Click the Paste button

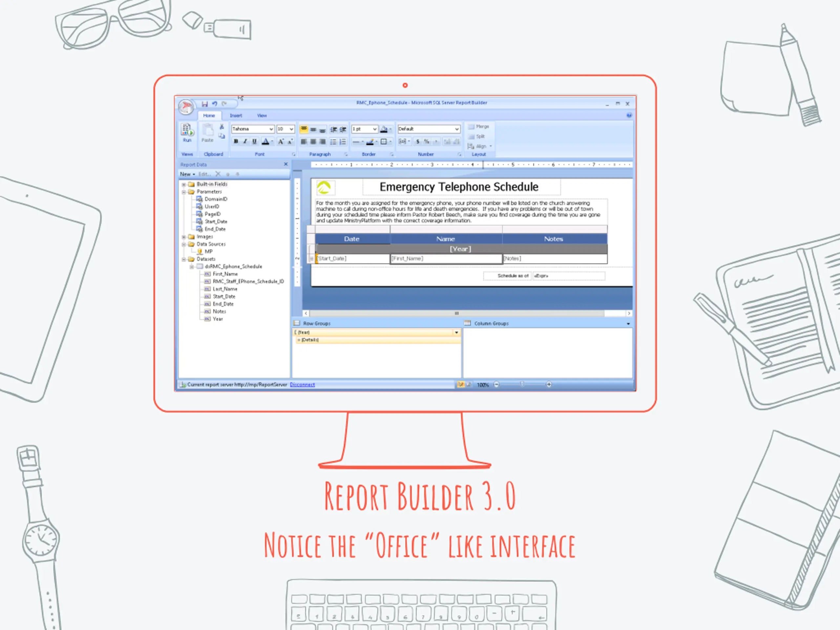coord(207,133)
